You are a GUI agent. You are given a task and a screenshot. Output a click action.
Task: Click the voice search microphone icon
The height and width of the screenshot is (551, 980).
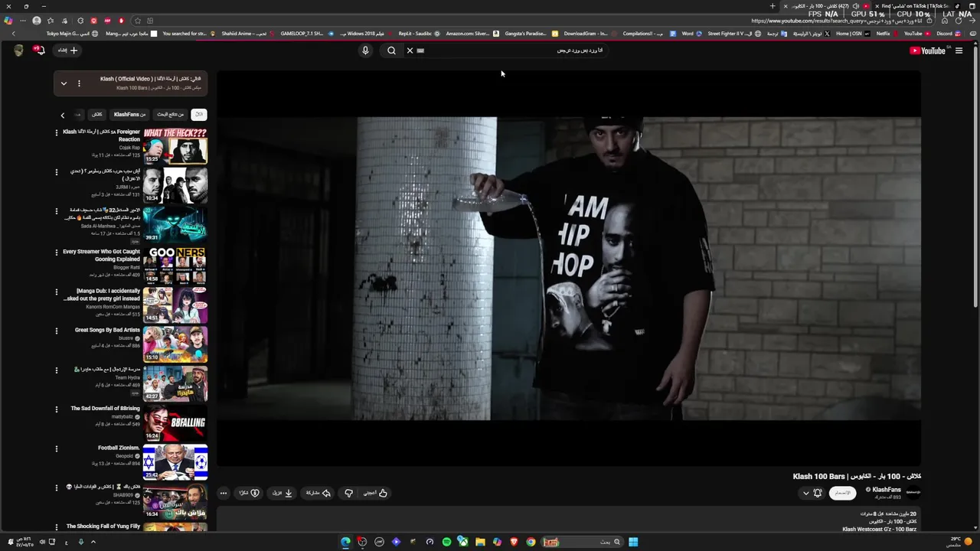click(365, 51)
